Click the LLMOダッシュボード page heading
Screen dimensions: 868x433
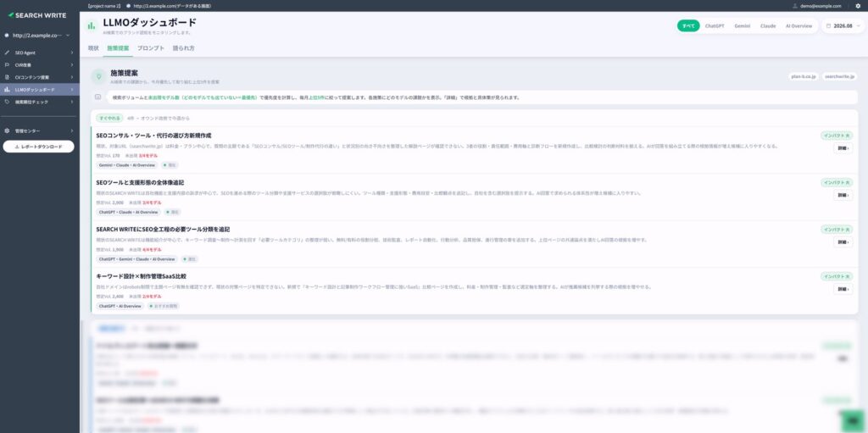pos(149,23)
